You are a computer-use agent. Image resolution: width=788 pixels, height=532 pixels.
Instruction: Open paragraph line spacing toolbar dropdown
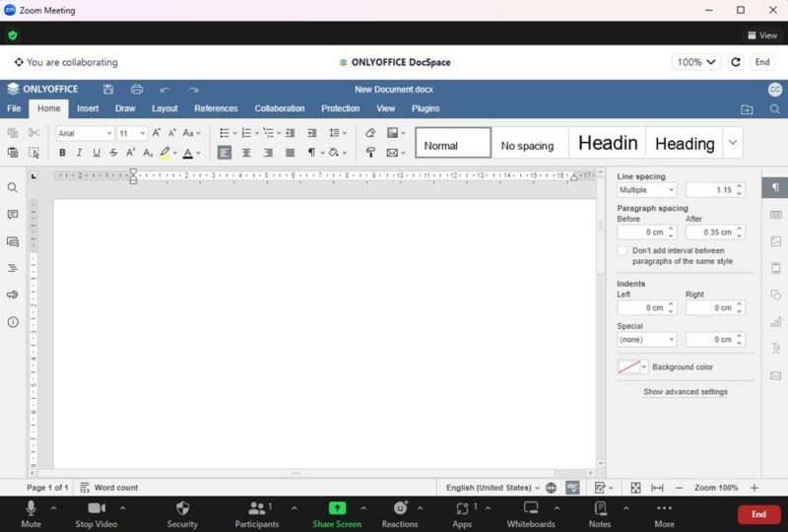[338, 133]
